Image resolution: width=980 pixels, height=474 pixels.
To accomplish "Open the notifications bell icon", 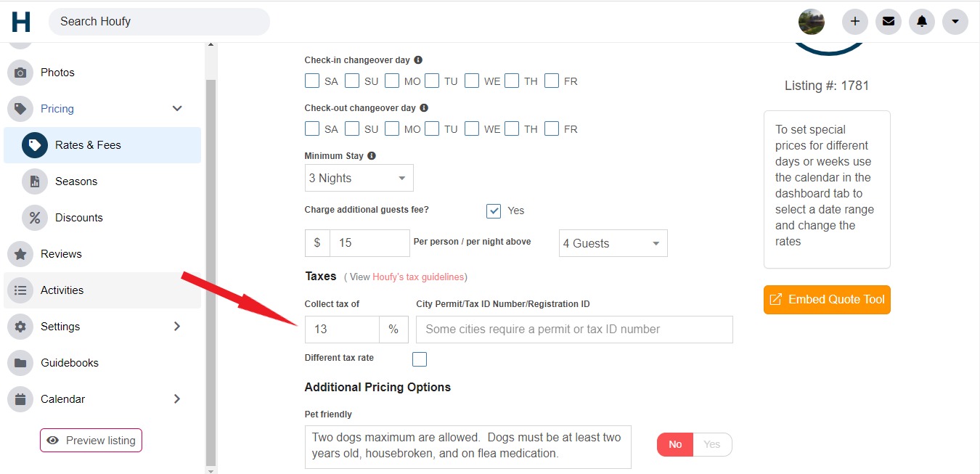I will (x=921, y=22).
